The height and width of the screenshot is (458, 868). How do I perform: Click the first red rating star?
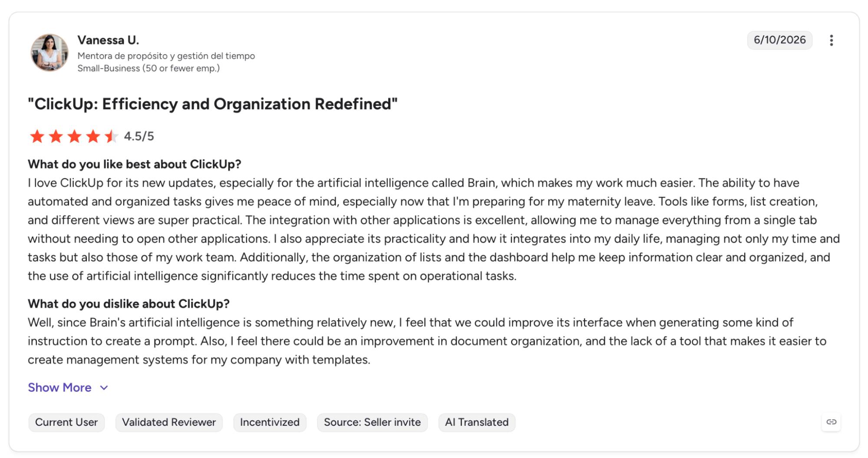tap(37, 136)
